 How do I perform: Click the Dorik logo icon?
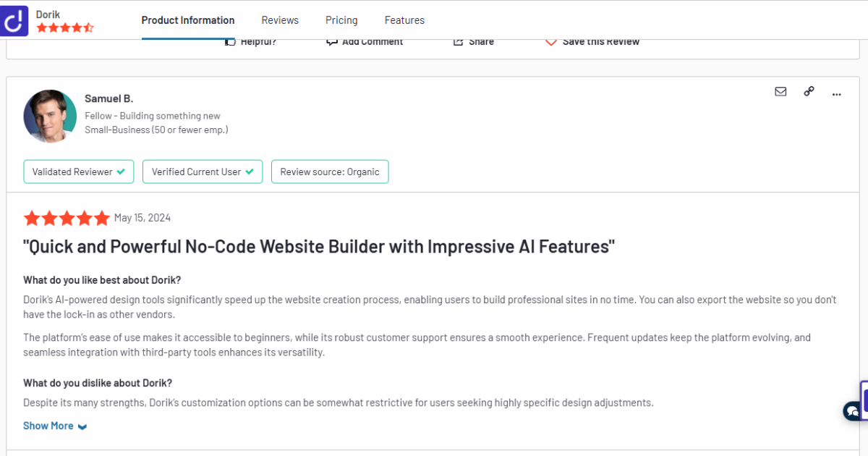14,21
